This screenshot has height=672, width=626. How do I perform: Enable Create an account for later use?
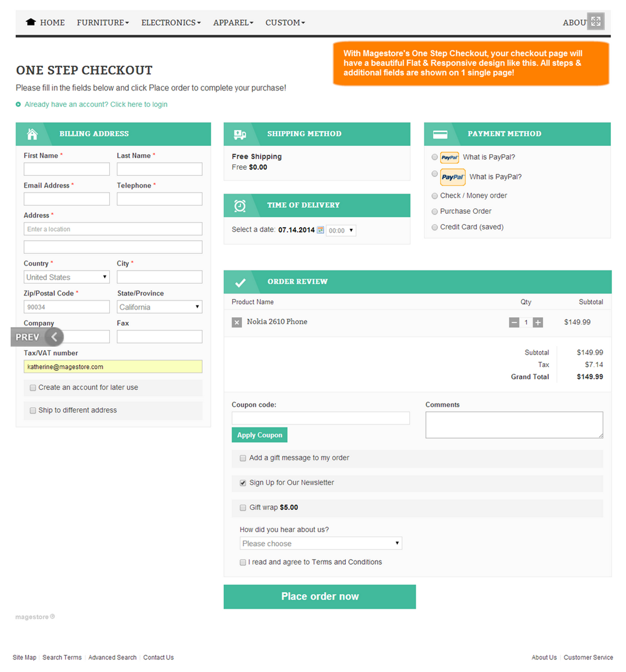tap(33, 388)
